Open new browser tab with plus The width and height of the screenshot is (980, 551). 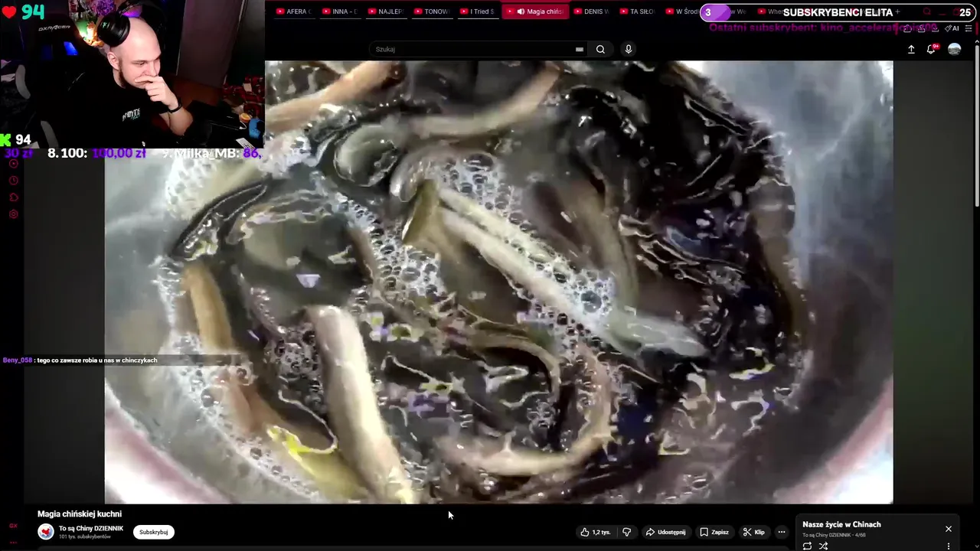click(897, 11)
